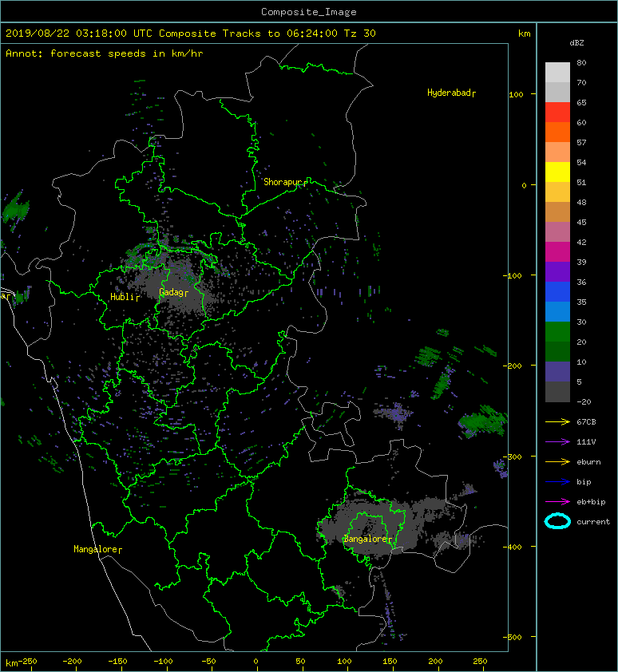Screen dimensions: 618x672
Task: Click the '-20' dBZ legend value
Action: point(584,401)
